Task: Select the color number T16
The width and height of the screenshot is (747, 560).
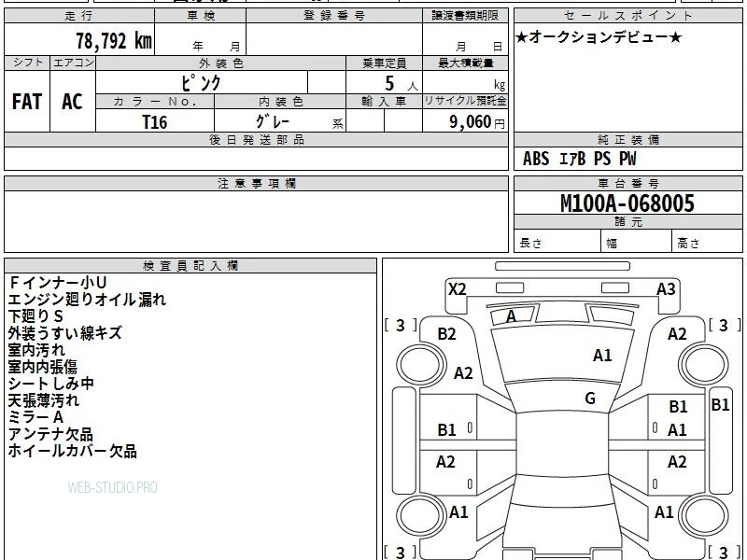Action: [155, 122]
